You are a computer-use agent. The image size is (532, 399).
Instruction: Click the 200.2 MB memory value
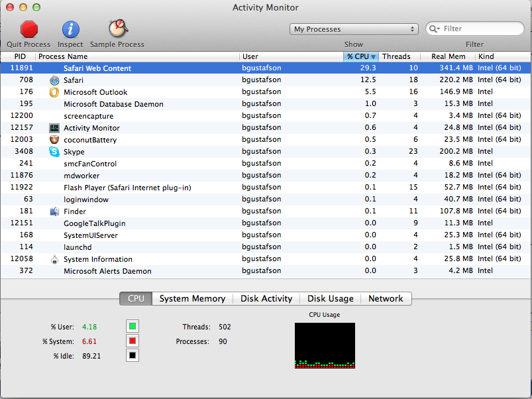point(456,151)
